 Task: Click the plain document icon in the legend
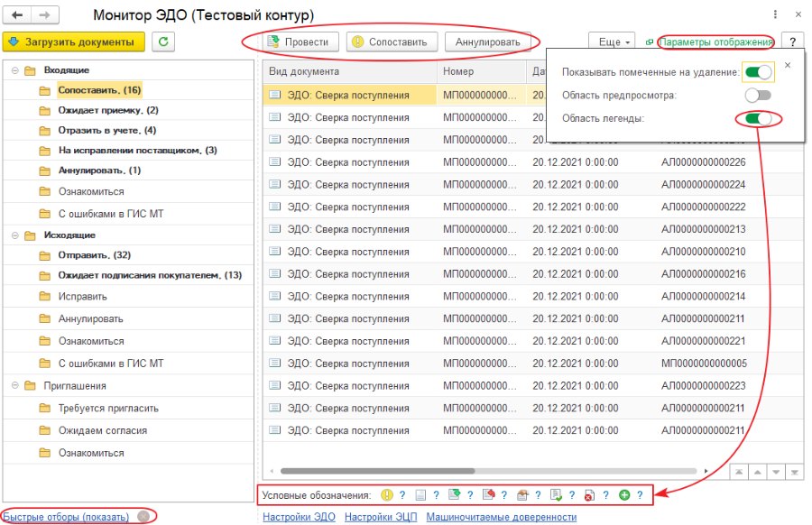click(x=420, y=495)
